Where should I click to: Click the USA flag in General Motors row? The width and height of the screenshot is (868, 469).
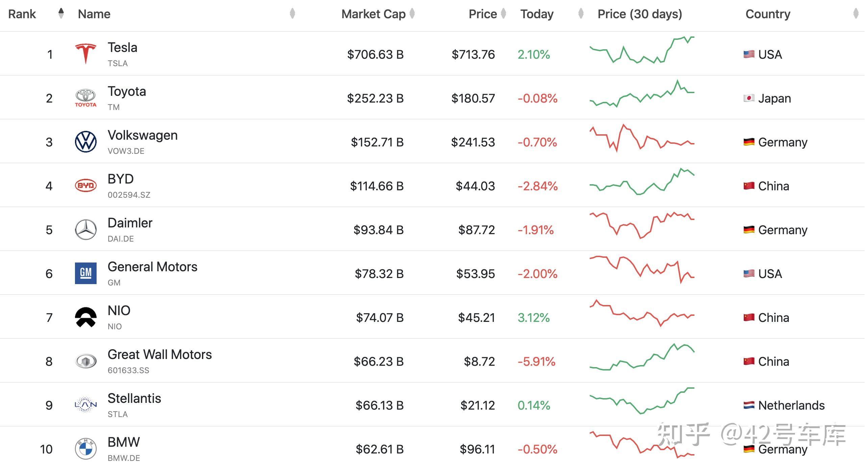tap(749, 274)
